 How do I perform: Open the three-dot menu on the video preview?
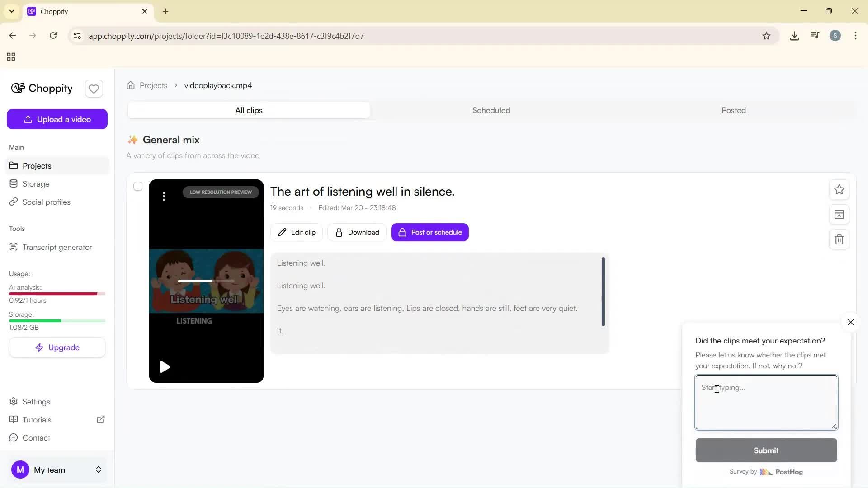(164, 197)
